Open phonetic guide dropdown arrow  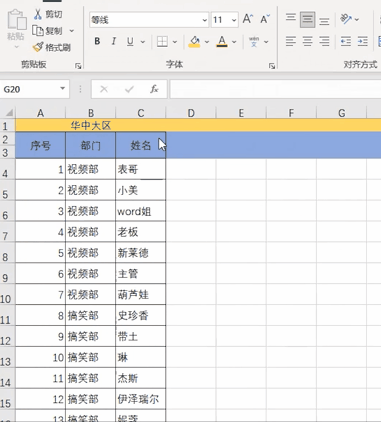pyautogui.click(x=266, y=42)
